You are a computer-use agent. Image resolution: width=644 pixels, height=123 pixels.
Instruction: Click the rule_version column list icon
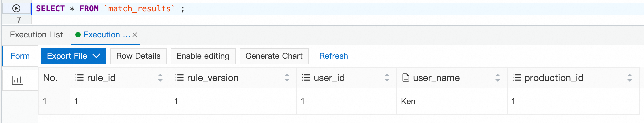pos(179,78)
